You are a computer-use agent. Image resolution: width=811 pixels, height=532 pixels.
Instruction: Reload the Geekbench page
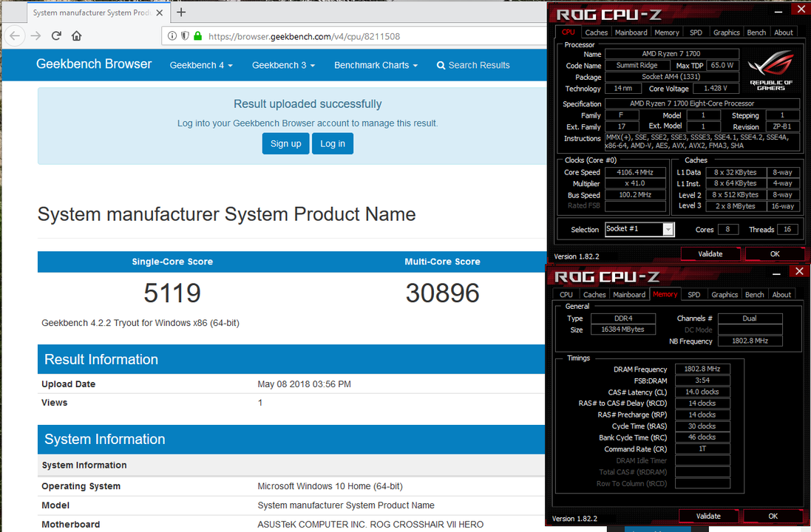(x=56, y=35)
